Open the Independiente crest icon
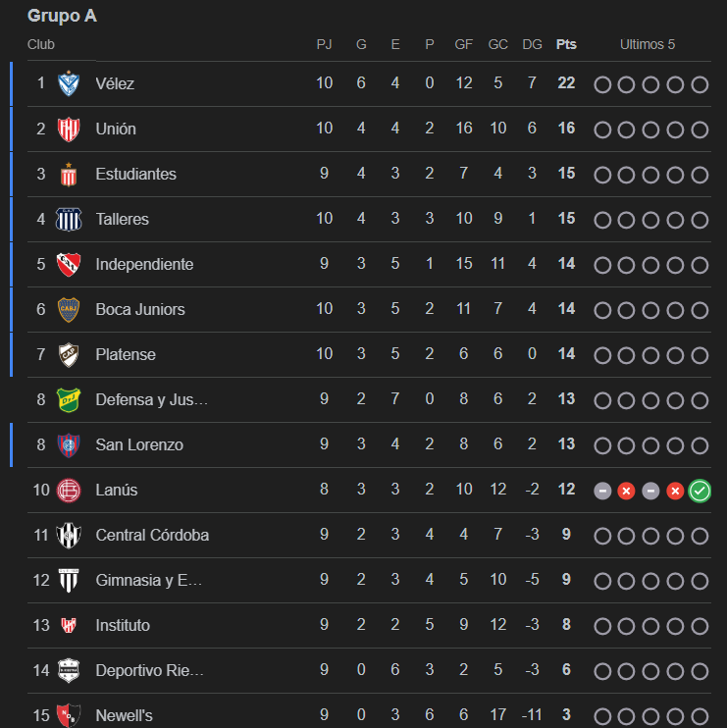 pos(69,264)
